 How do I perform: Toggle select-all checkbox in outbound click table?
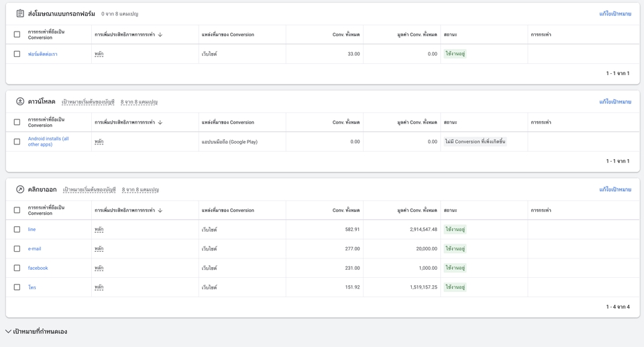[17, 210]
